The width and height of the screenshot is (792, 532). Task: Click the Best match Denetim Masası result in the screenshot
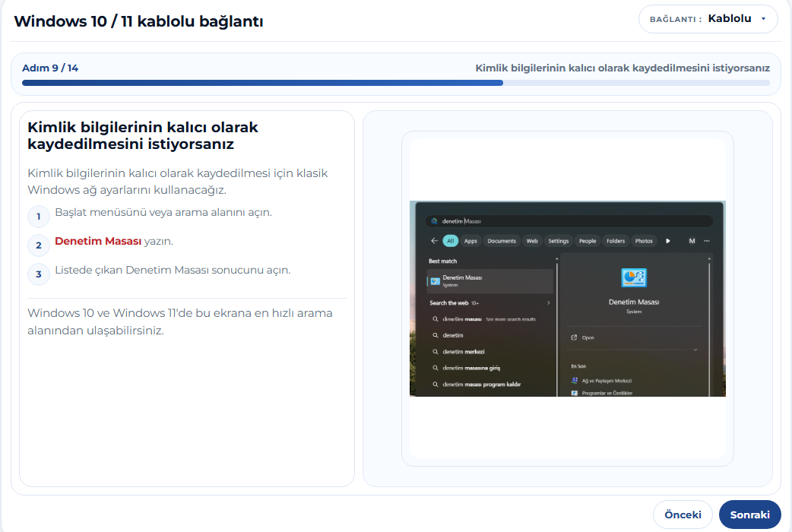pos(490,281)
